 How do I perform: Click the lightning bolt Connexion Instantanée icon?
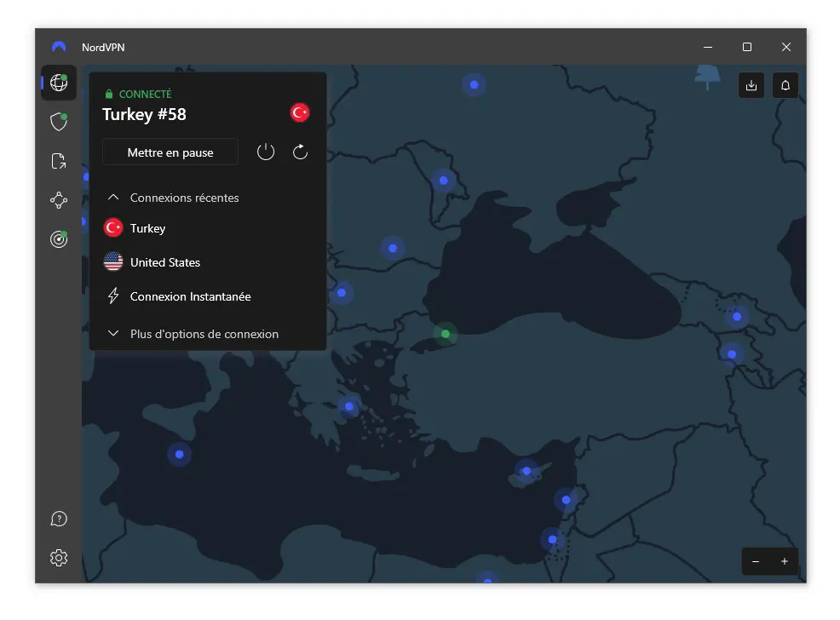(113, 296)
